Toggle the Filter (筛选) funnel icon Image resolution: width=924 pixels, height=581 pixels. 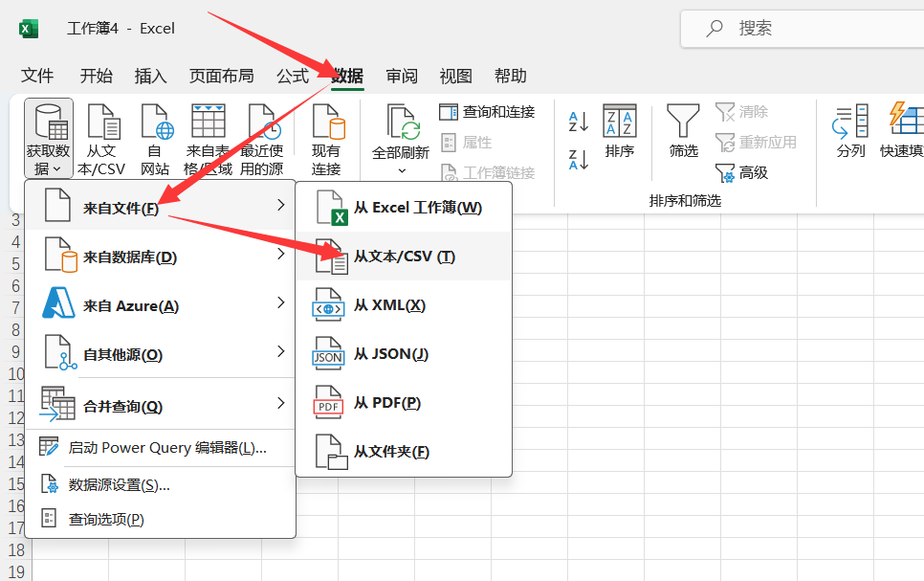(683, 124)
